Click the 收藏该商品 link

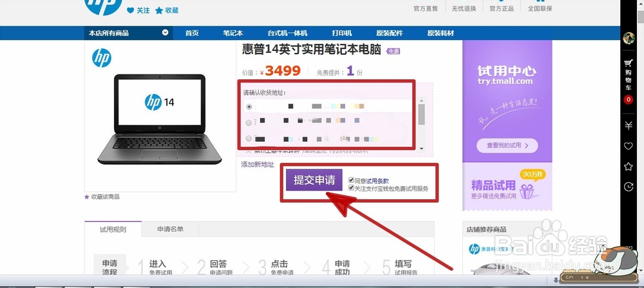[105, 197]
